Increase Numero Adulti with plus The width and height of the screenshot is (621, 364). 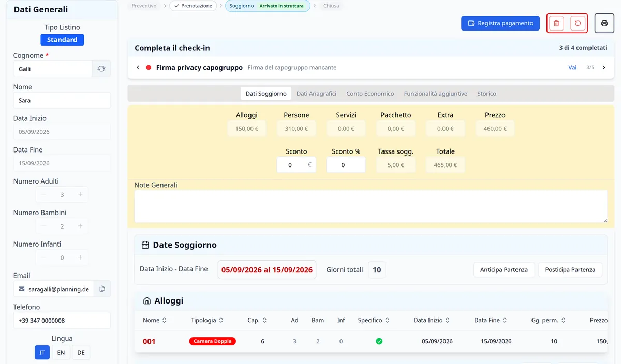[x=80, y=195]
